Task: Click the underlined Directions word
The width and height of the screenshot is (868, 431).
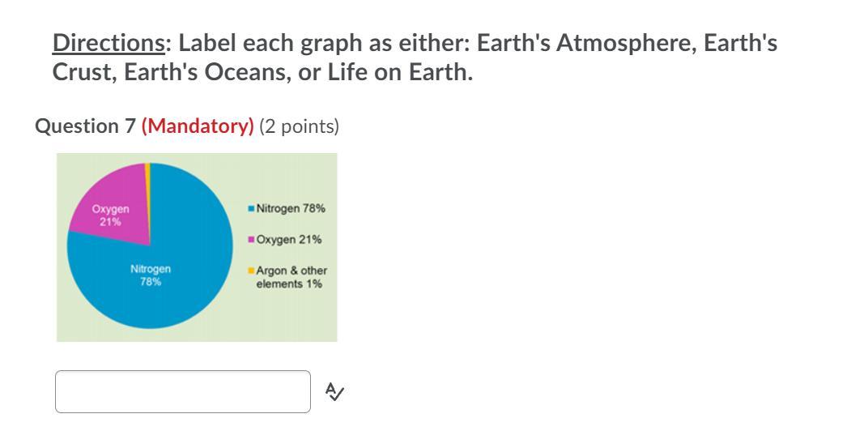Action: 108,43
